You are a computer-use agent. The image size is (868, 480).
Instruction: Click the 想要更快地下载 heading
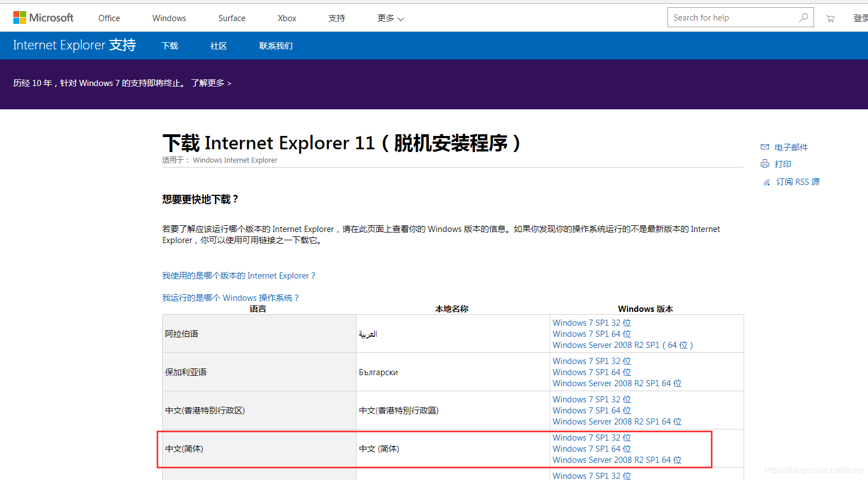(200, 199)
